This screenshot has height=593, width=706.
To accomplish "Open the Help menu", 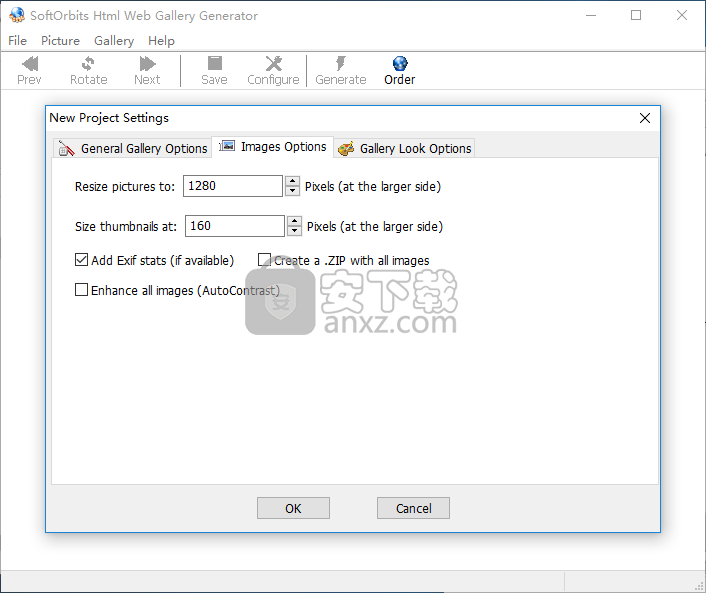I will [161, 41].
